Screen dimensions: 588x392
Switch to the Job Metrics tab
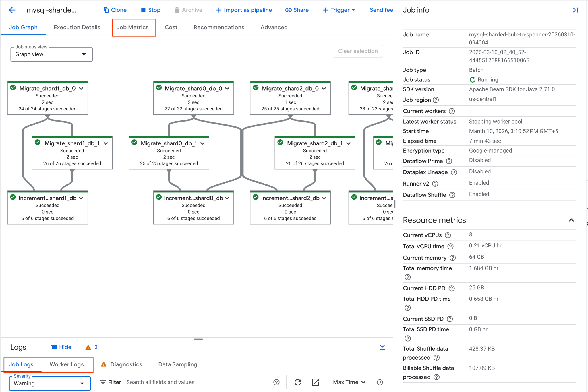pos(132,28)
